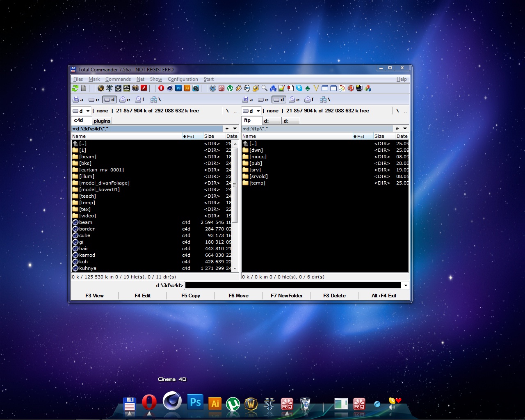Open Skype from the Total Commander toolbar
The image size is (525, 420).
[299, 88]
